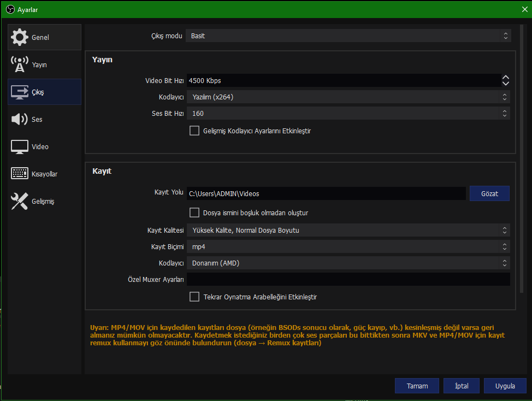The width and height of the screenshot is (532, 401).
Task: Close the Ayarlar window
Action: click(x=524, y=9)
